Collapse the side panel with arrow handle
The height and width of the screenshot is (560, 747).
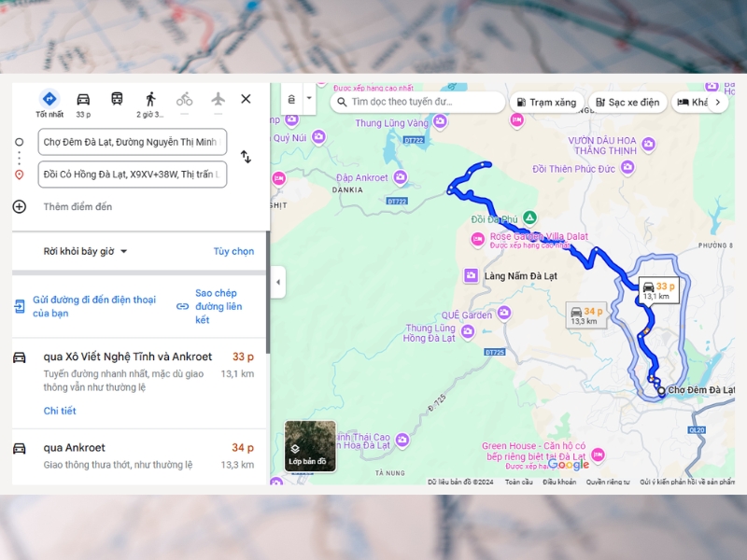(x=277, y=282)
